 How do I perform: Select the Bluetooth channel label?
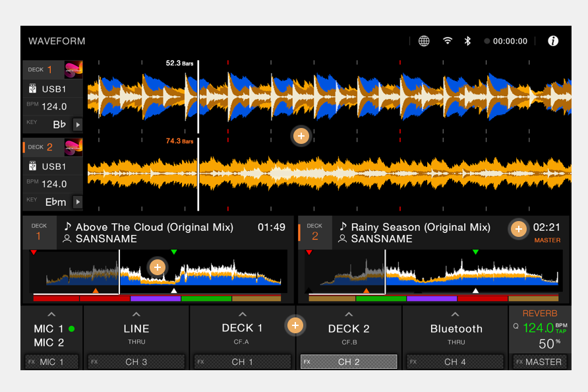pyautogui.click(x=456, y=329)
